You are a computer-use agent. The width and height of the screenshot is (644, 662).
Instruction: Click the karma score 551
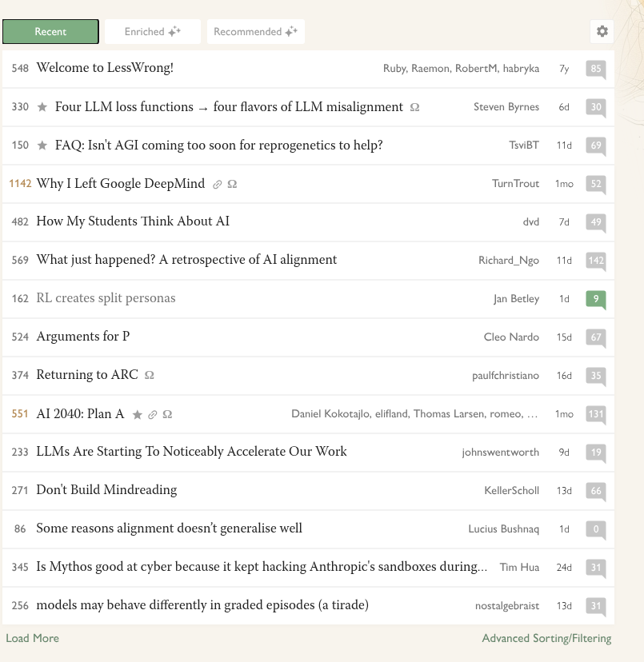point(20,413)
